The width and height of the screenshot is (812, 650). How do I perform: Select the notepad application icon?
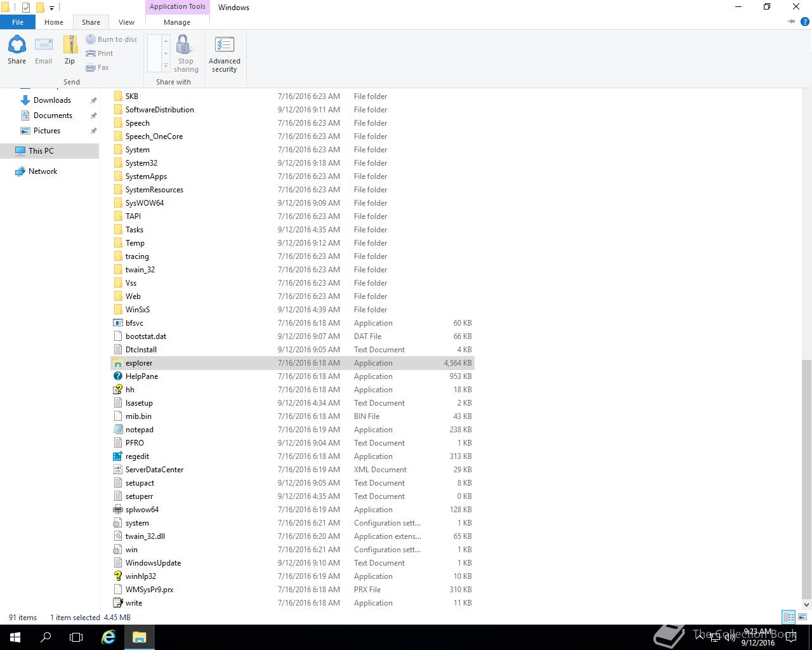(117, 430)
